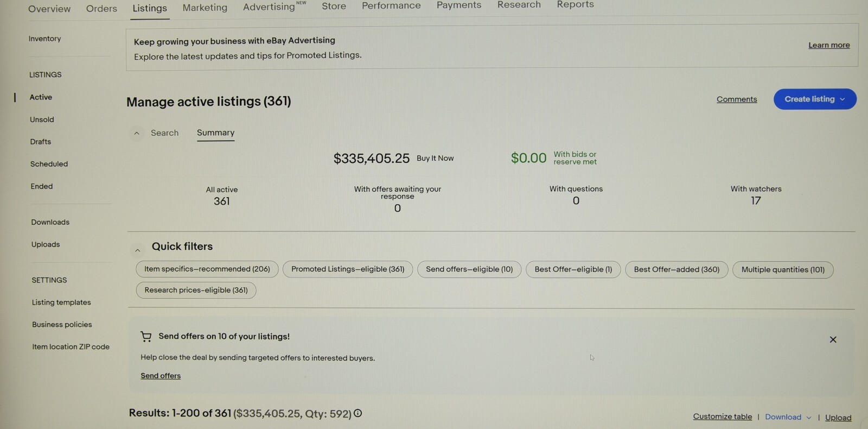Dismiss the Send offers banner
868x429 pixels.
coord(833,340)
